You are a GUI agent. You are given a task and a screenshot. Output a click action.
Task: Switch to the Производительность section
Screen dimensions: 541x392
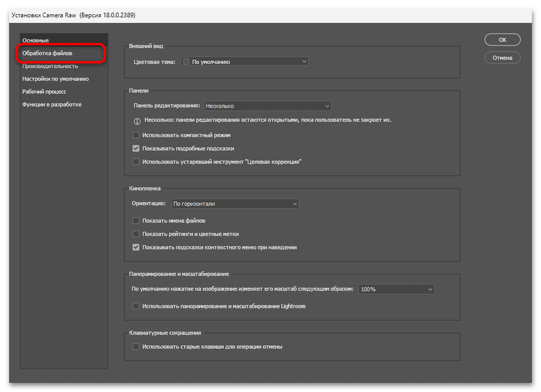(50, 66)
